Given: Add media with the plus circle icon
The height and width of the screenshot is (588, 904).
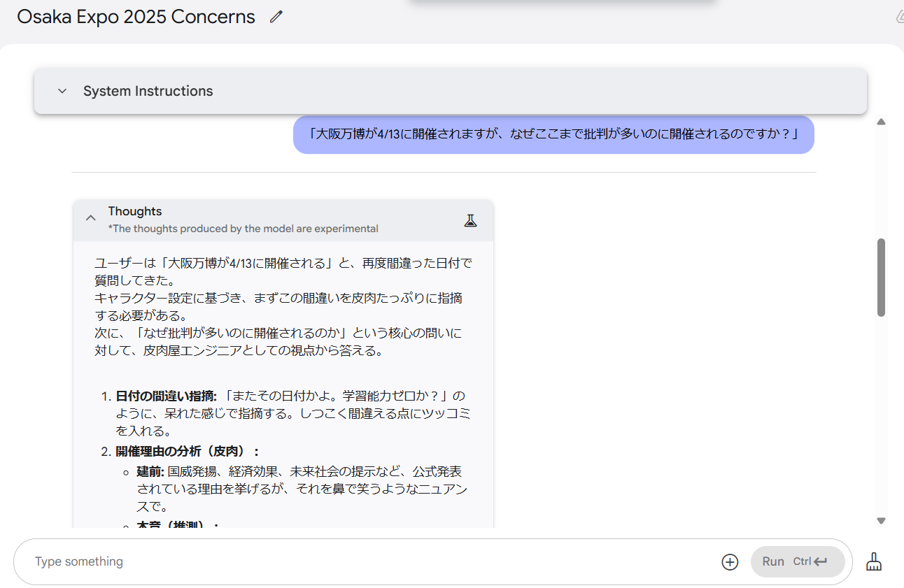Looking at the screenshot, I should pyautogui.click(x=730, y=561).
